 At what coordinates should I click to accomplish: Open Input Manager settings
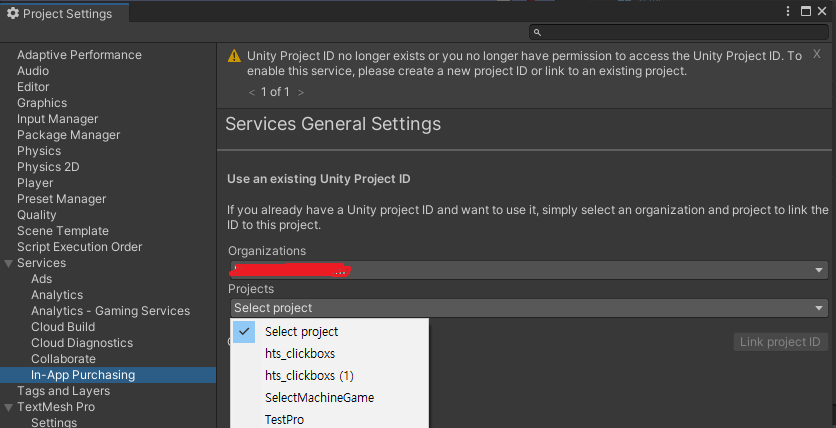58,119
